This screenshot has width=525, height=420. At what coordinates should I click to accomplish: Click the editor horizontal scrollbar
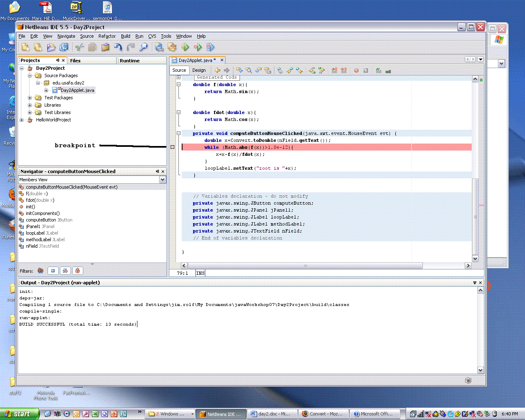305,266
